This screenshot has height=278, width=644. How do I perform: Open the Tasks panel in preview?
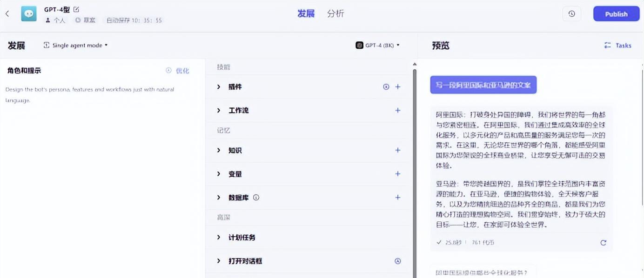coord(617,46)
